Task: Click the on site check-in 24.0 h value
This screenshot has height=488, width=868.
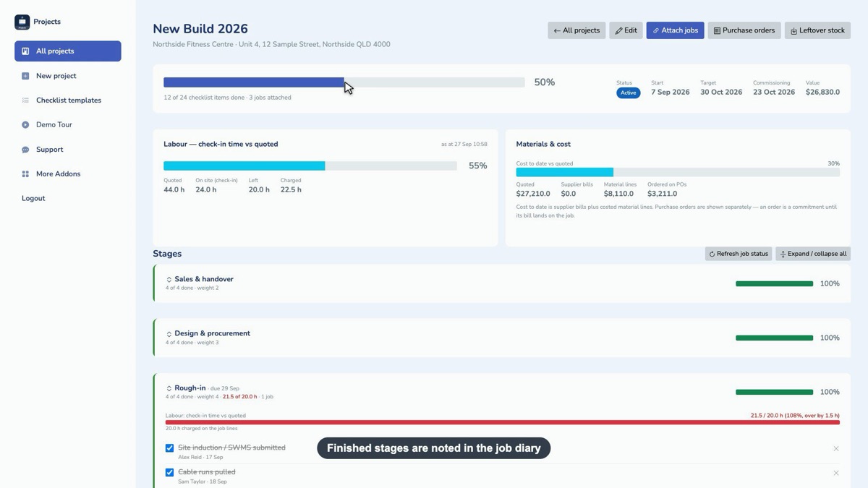Action: (205, 189)
